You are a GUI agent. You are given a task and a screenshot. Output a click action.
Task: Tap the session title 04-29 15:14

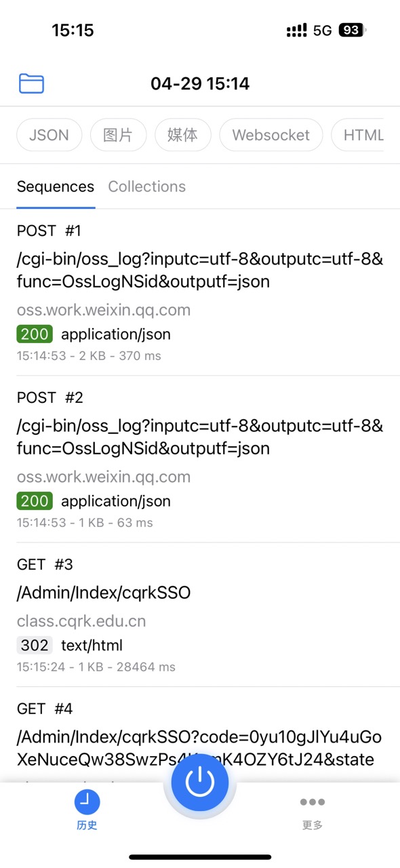tap(200, 83)
